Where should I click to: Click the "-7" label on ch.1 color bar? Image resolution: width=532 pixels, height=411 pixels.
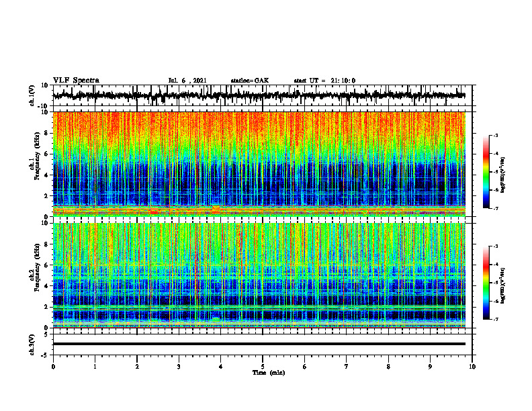tap(495, 208)
